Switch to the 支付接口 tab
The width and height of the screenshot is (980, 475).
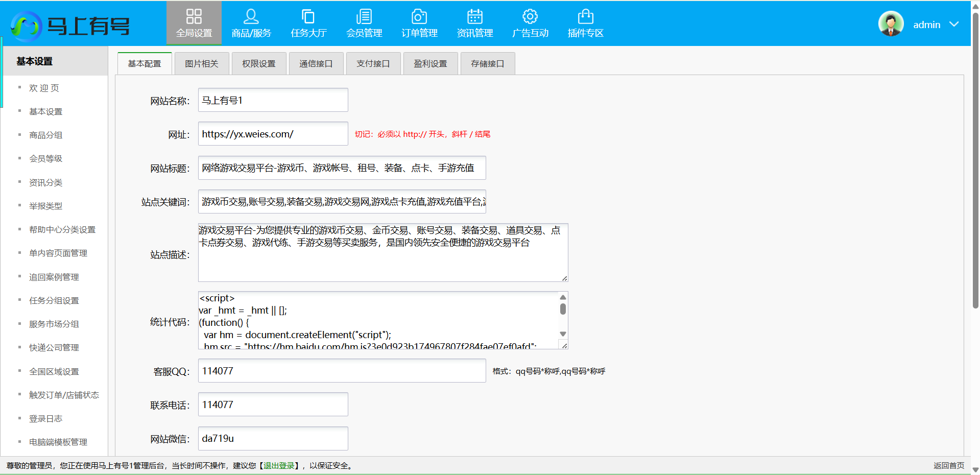tap(373, 64)
